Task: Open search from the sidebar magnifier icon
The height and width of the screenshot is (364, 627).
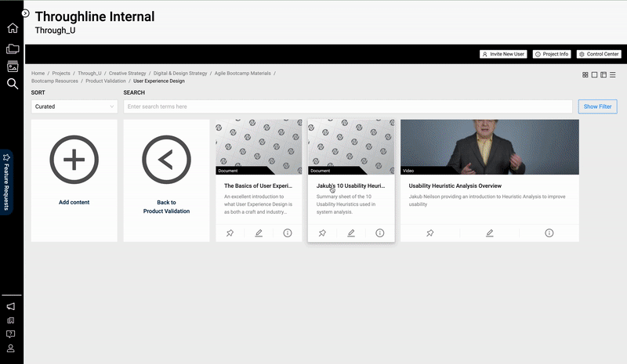Action: [x=13, y=84]
